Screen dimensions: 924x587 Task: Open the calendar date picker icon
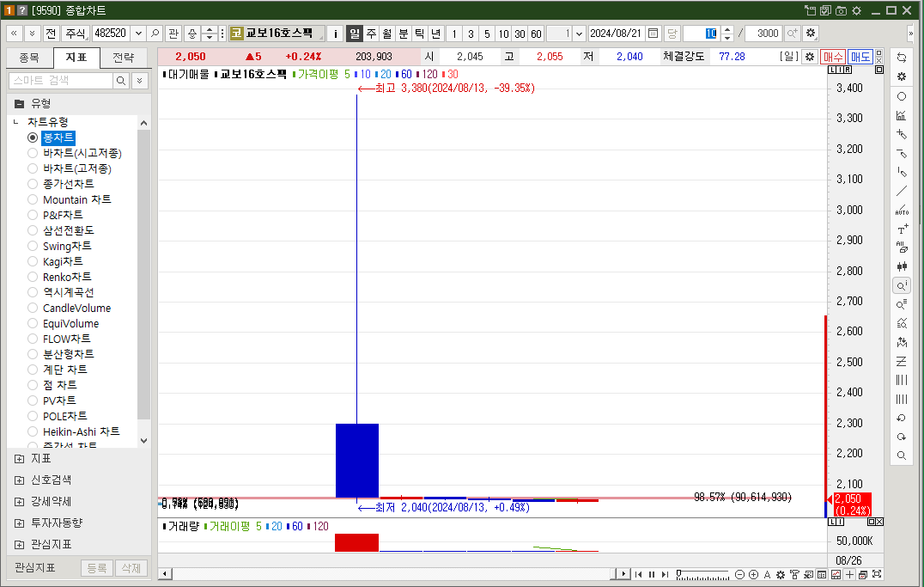pos(653,34)
